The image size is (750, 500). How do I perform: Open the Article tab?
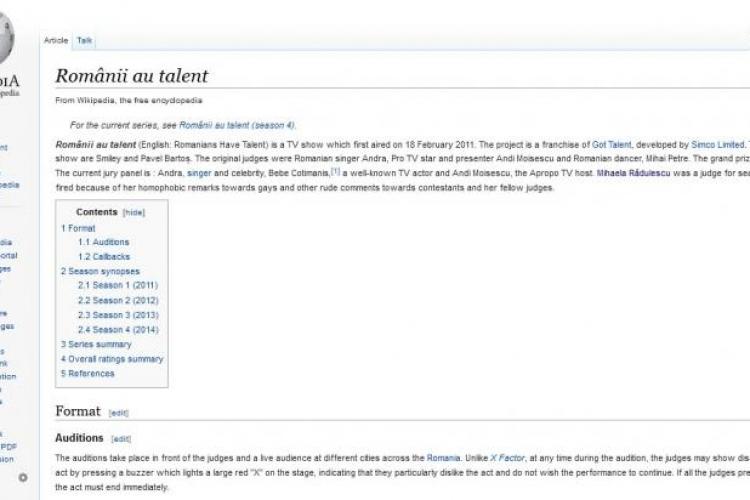(x=56, y=40)
